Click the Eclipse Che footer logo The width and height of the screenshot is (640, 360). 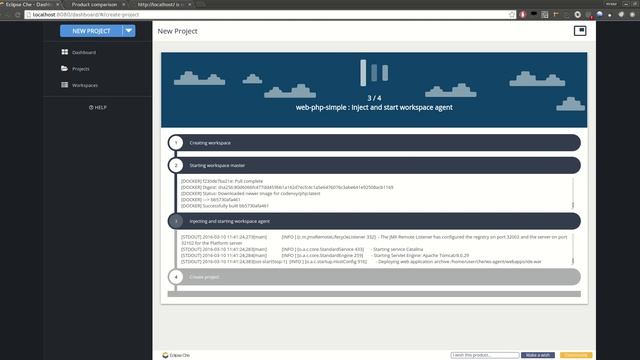click(176, 355)
